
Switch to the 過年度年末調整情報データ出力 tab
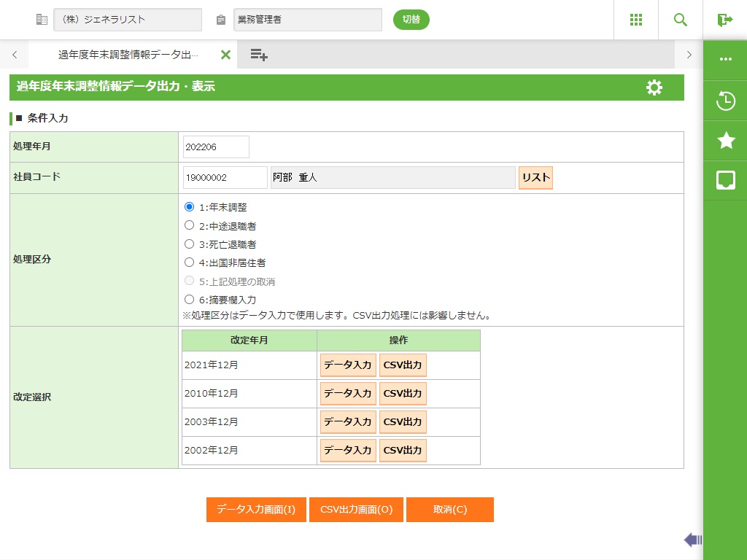pyautogui.click(x=128, y=55)
